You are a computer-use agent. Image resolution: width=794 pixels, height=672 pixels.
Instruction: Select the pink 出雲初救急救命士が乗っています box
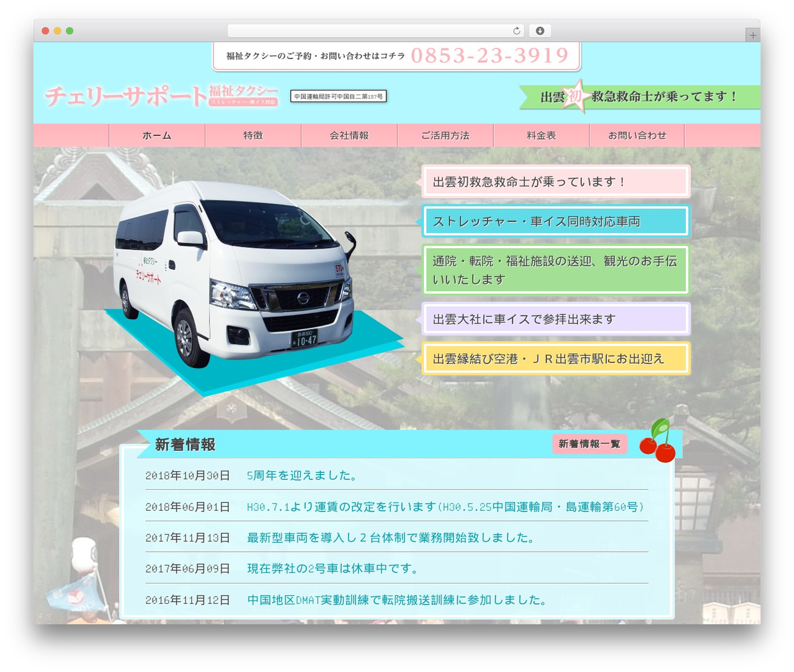click(556, 182)
